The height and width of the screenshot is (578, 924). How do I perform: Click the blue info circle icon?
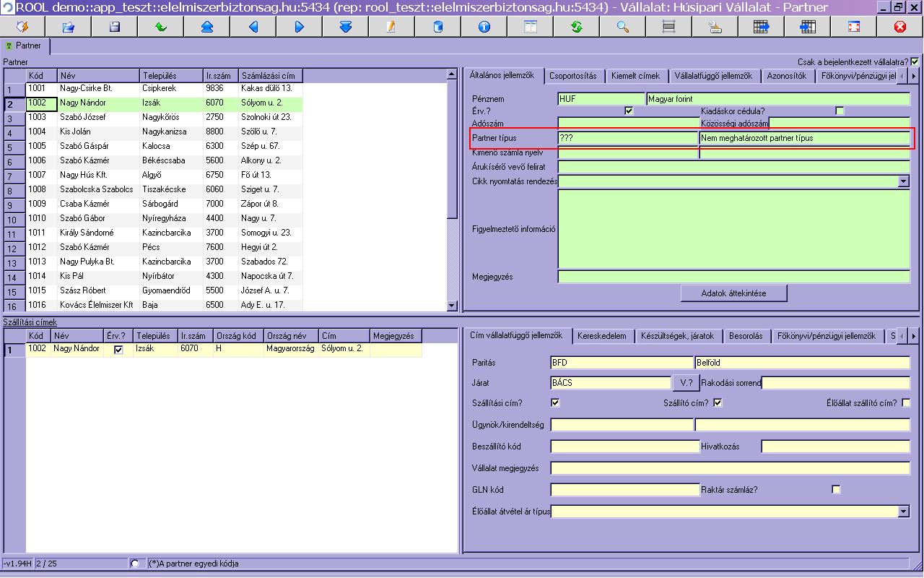pyautogui.click(x=484, y=27)
